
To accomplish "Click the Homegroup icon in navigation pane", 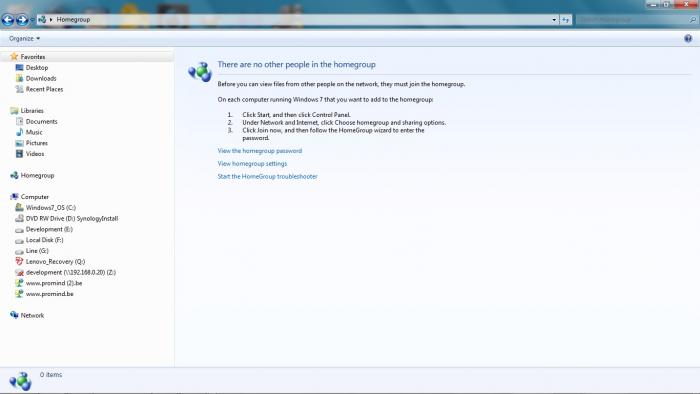I will [14, 175].
